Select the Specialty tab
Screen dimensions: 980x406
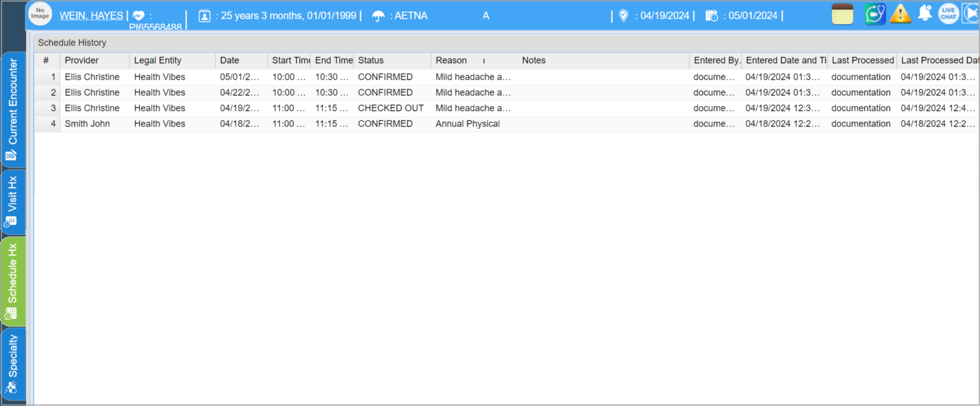(13, 363)
